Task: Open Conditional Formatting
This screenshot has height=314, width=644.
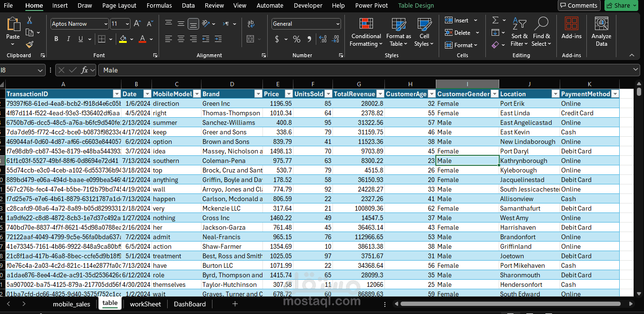Action: [x=366, y=32]
